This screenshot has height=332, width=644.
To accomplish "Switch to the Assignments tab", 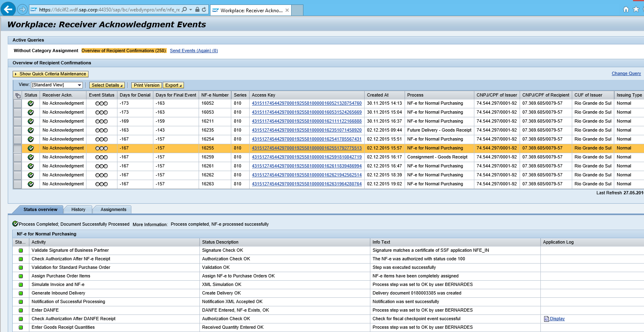I will (x=113, y=209).
